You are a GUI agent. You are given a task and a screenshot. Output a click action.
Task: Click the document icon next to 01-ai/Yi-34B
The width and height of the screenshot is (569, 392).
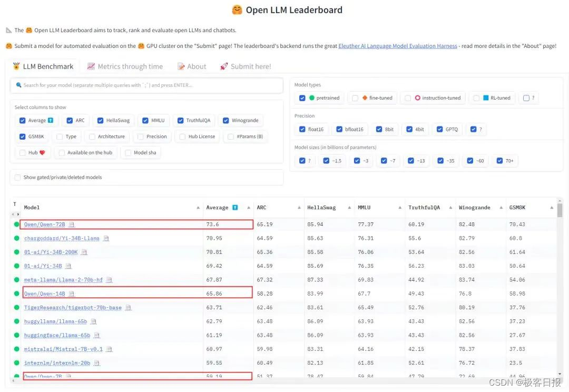click(68, 266)
